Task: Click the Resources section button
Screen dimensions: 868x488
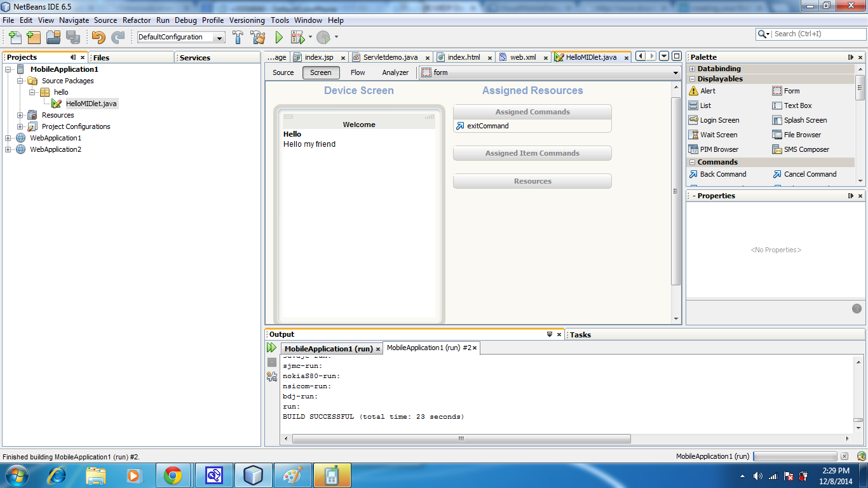Action: pos(532,181)
